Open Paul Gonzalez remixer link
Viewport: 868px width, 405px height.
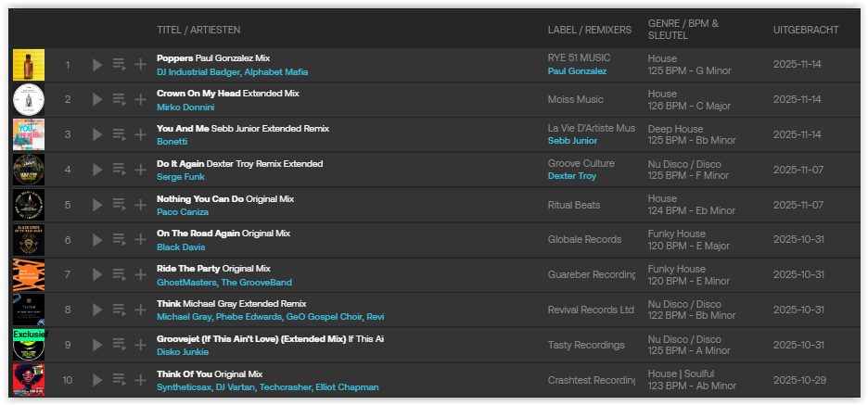577,71
